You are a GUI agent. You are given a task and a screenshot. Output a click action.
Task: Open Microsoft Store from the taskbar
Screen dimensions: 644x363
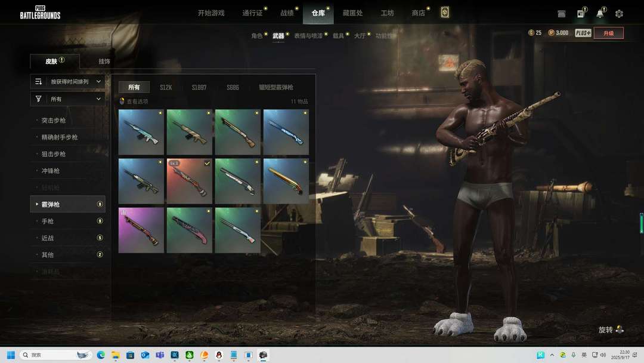[x=130, y=355]
